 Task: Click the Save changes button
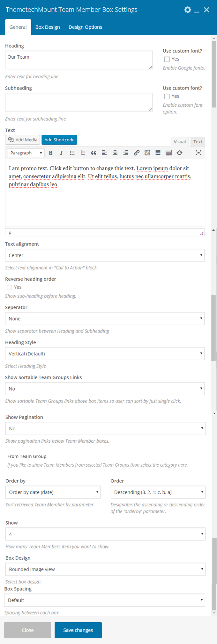[78, 630]
